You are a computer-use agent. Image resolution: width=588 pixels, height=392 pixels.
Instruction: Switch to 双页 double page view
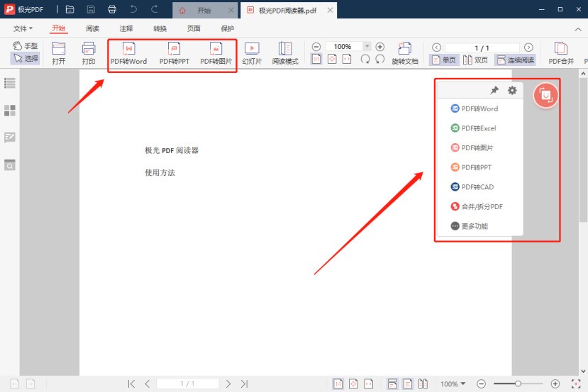point(476,60)
